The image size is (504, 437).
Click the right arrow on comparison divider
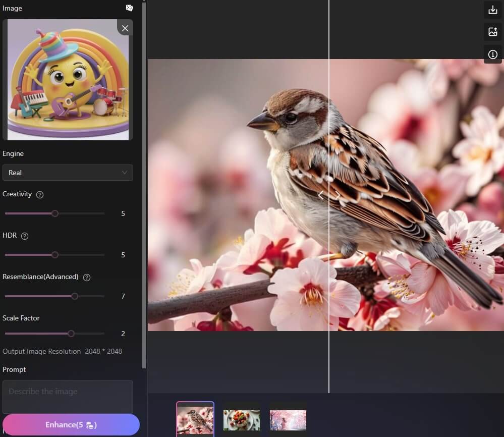[x=338, y=195]
